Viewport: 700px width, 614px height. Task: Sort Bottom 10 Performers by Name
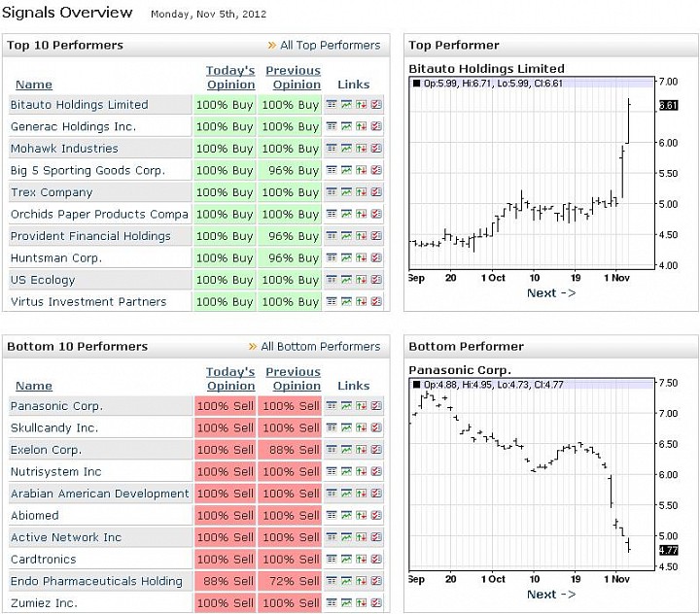34,386
